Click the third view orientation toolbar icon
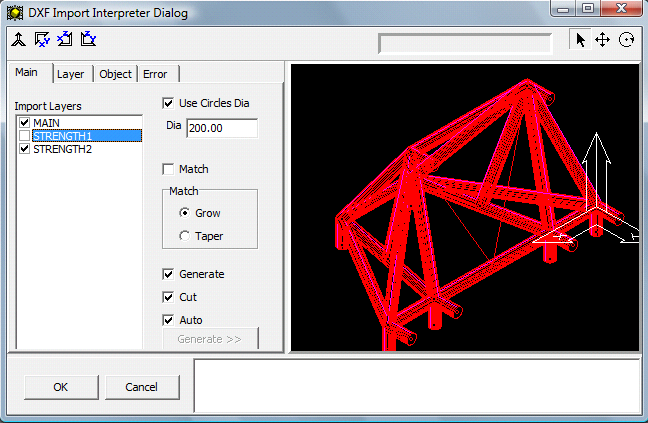 coord(65,40)
